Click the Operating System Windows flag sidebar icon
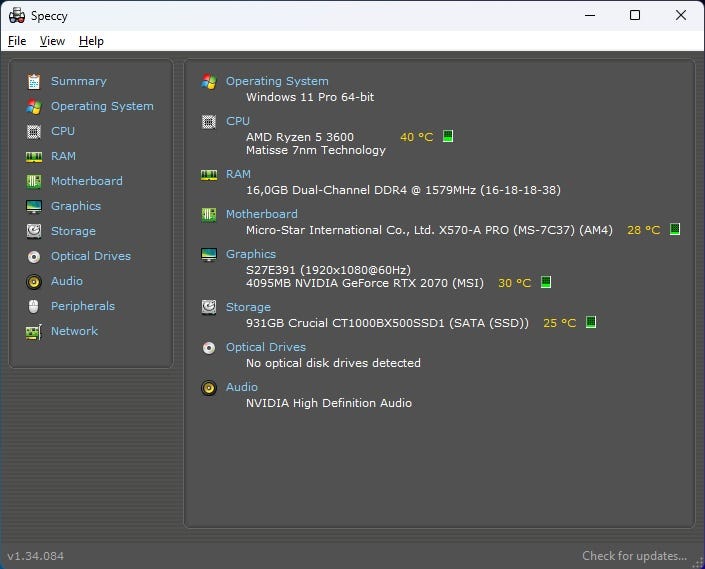This screenshot has height=569, width=705. 34,107
